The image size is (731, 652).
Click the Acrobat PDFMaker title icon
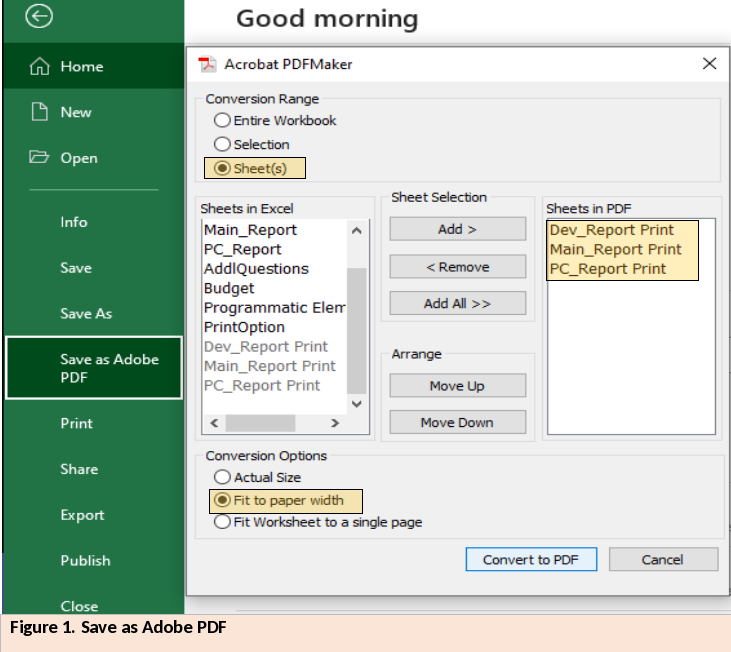coord(208,64)
